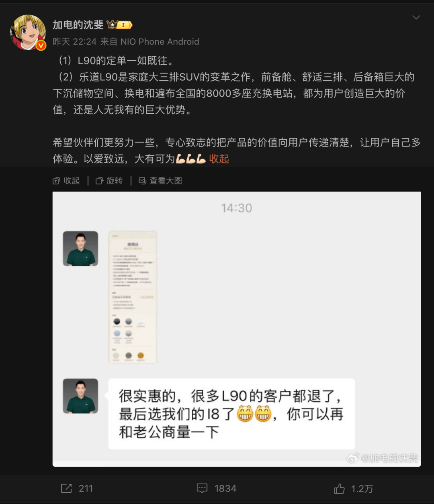The height and width of the screenshot is (504, 434).
Task: Click the first chat sender's avatar photo
Action: (80, 249)
